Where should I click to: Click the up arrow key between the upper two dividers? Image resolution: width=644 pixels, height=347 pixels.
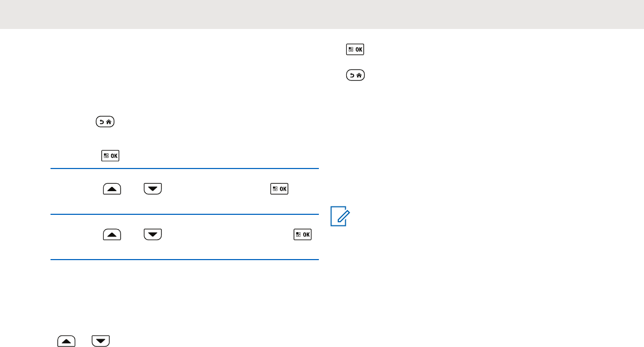coord(112,189)
